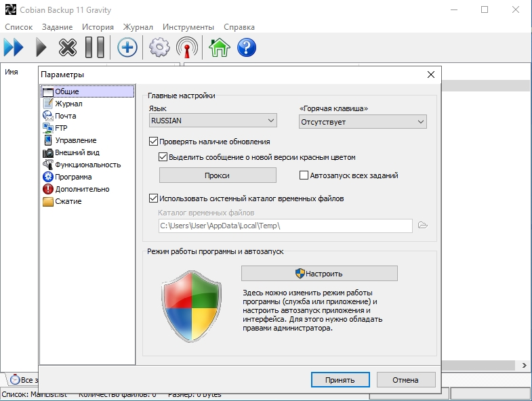The width and height of the screenshot is (532, 401).
Task: Open the Задание menu
Action: 58,27
